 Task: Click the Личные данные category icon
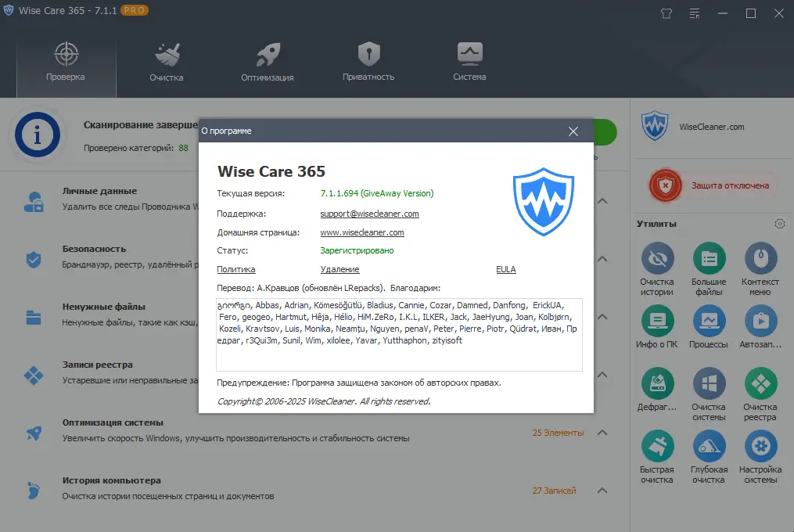click(34, 202)
